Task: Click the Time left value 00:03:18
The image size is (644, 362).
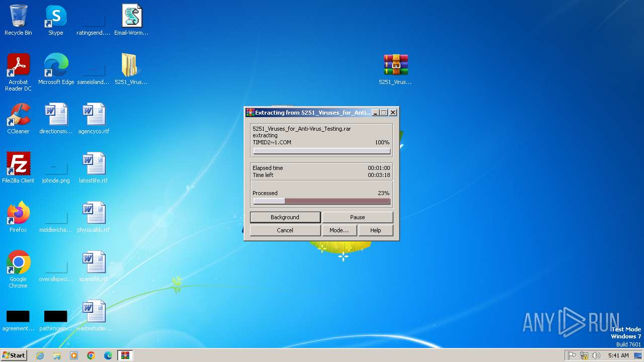Action: pyautogui.click(x=379, y=175)
